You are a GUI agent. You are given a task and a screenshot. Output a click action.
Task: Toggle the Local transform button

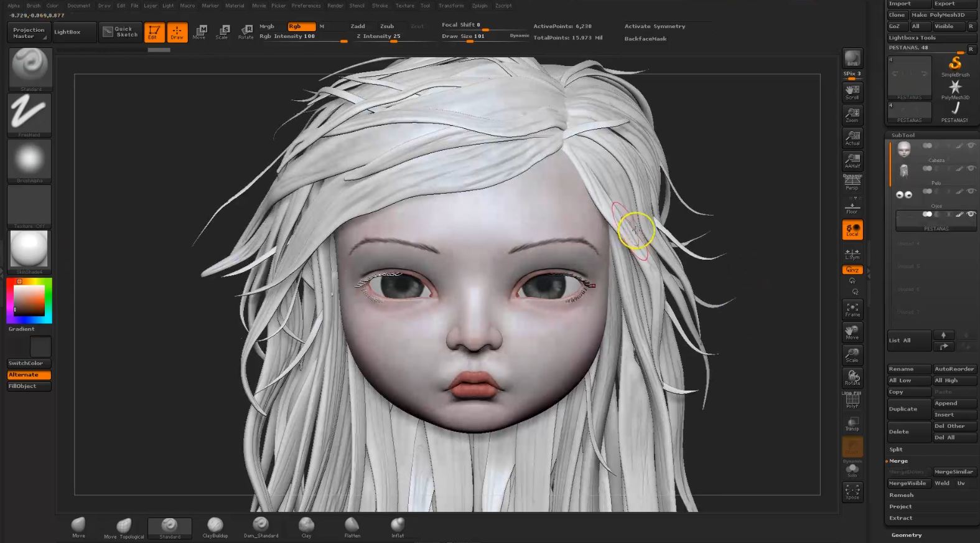click(852, 230)
